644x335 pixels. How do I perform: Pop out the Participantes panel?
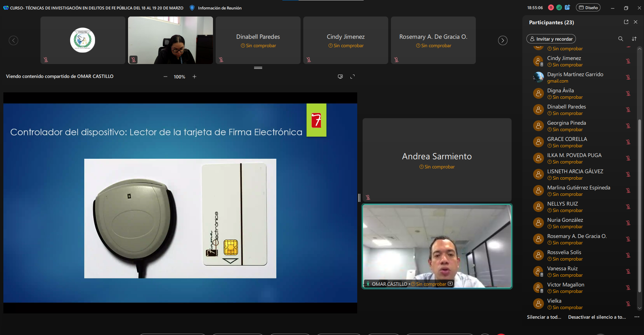click(x=626, y=22)
